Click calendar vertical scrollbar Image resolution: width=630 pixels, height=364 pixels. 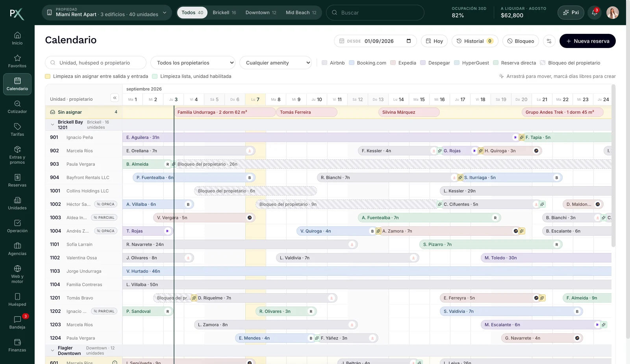click(x=613, y=165)
